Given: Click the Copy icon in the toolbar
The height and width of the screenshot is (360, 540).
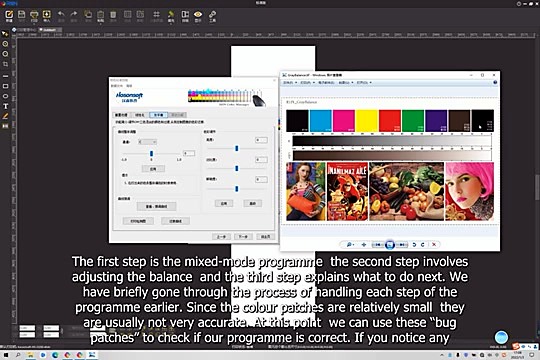Looking at the screenshot, I should pos(88,15).
